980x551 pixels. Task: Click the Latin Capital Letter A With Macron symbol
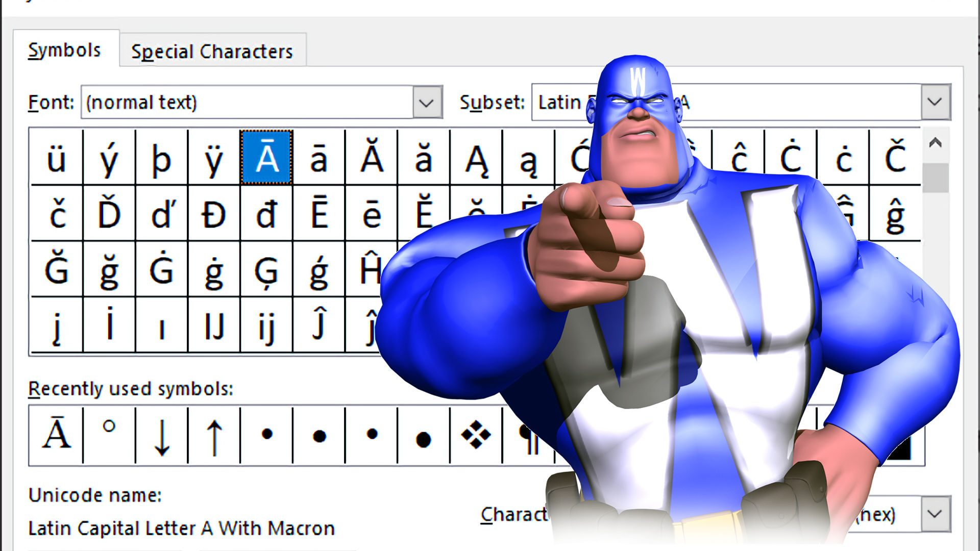pyautogui.click(x=266, y=158)
